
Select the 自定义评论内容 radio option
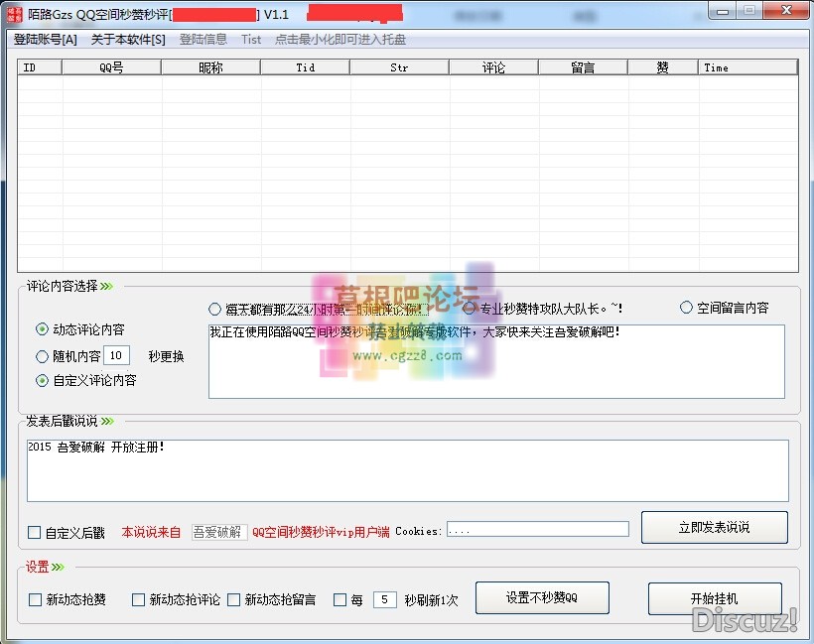click(41, 379)
